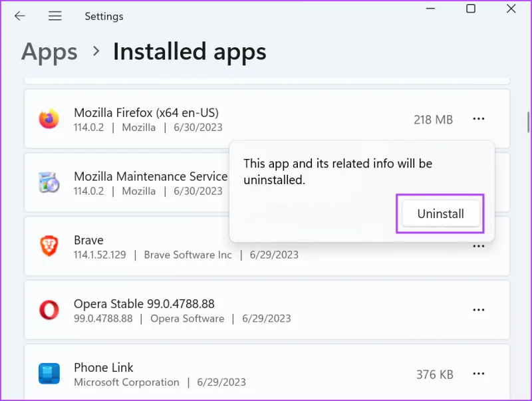Open more options for Brave
This screenshot has height=401, width=532.
click(x=478, y=246)
